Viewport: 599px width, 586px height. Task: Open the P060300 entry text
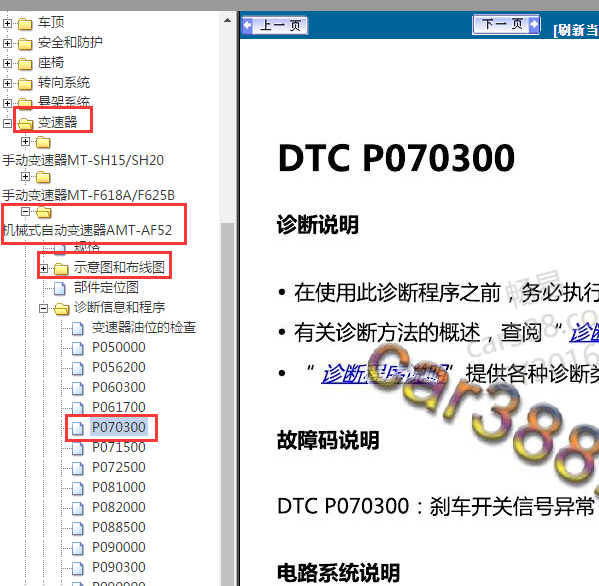tap(119, 387)
